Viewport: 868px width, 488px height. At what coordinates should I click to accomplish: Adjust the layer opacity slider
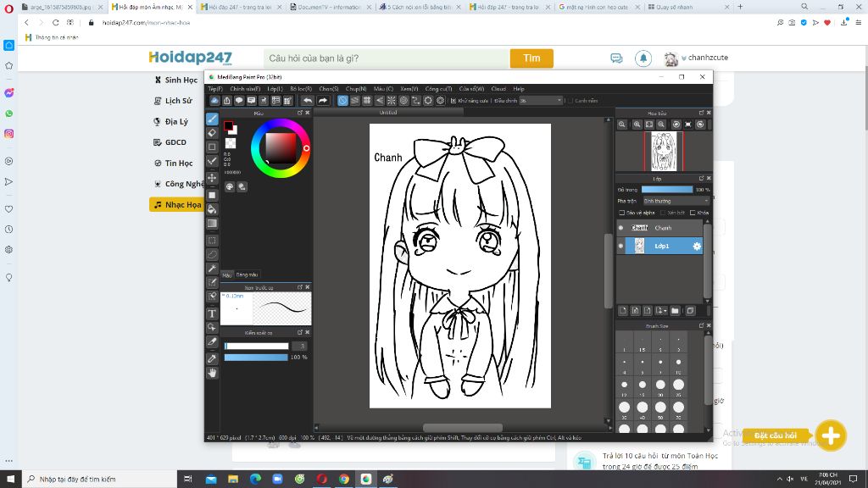click(666, 190)
